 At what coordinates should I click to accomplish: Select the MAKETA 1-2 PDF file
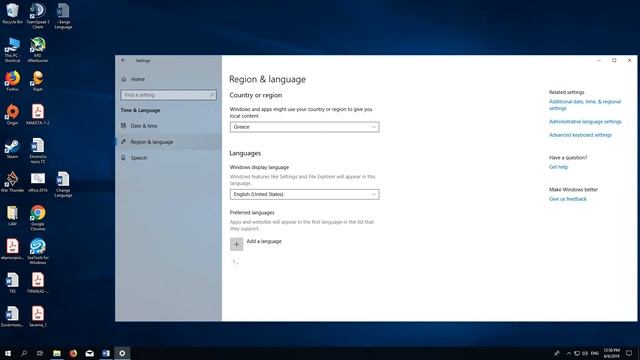[x=38, y=115]
